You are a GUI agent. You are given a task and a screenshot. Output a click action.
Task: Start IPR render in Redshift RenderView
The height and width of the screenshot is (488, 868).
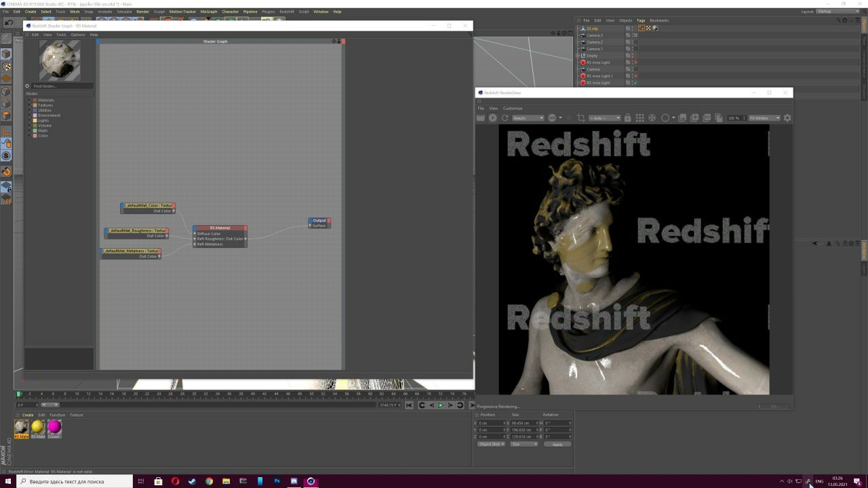[493, 118]
